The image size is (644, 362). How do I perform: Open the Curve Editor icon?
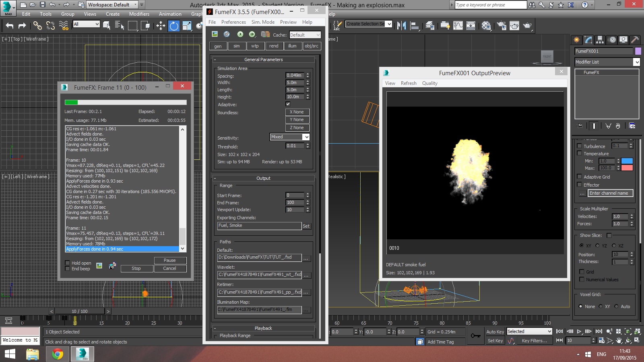(x=458, y=26)
